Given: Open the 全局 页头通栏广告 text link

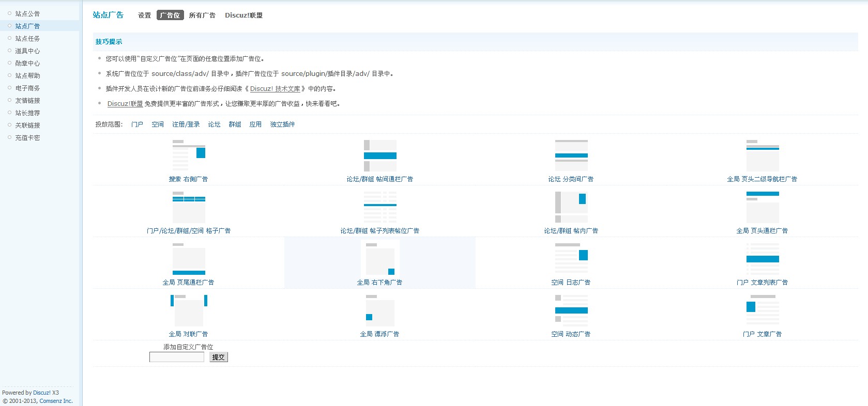Looking at the screenshot, I should point(762,231).
